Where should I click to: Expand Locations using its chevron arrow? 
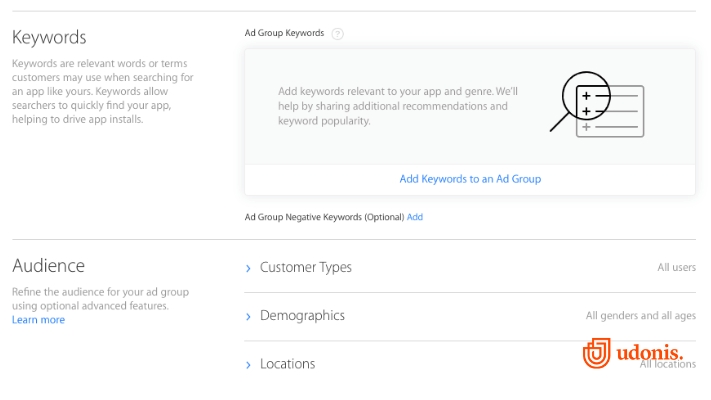249,365
